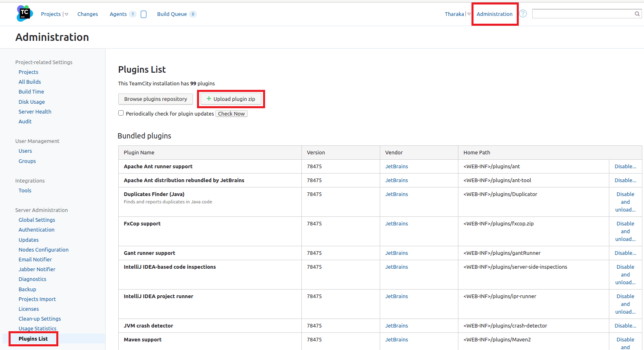Open the Updates page

(29, 240)
